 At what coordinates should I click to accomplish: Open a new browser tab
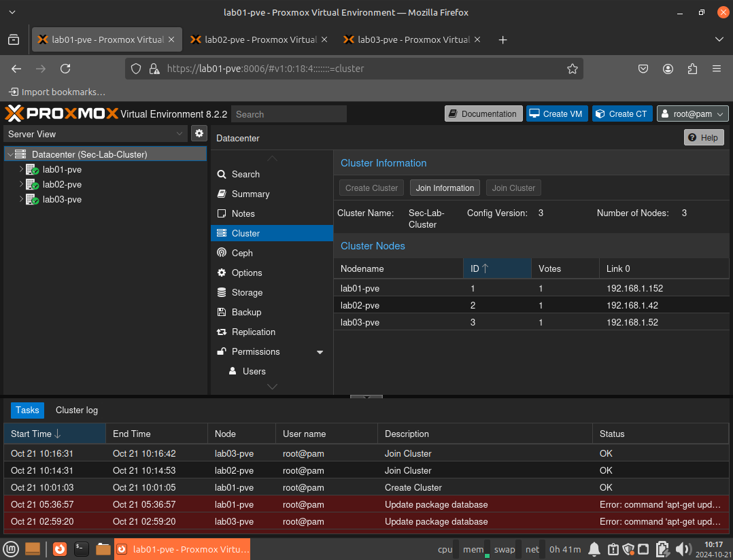(x=502, y=39)
